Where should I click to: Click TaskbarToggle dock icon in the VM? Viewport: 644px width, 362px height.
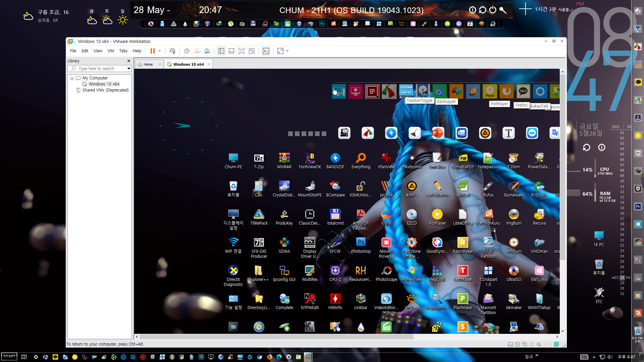(x=406, y=91)
